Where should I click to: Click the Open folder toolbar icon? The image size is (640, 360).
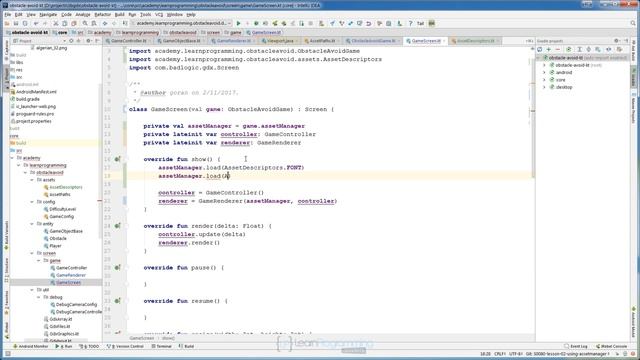click(7, 23)
